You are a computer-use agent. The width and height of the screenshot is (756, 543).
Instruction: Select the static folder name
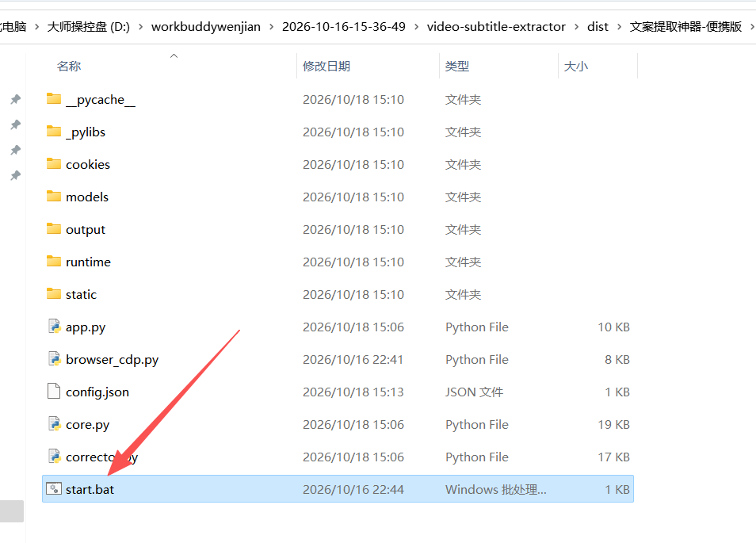[x=81, y=294]
